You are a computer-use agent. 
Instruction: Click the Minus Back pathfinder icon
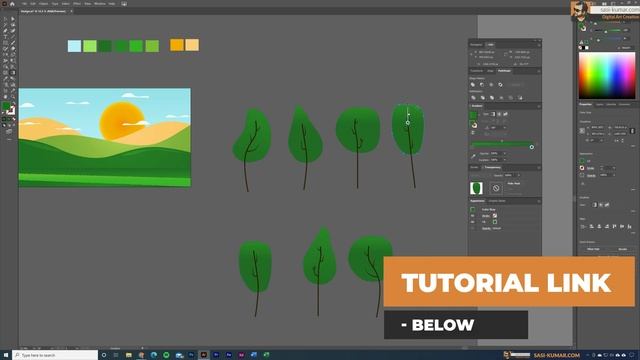point(520,98)
